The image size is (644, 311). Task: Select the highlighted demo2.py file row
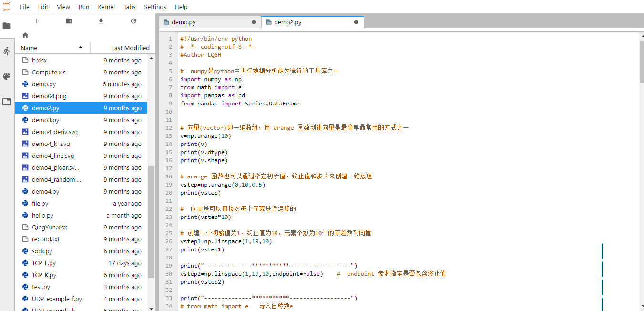(81, 108)
